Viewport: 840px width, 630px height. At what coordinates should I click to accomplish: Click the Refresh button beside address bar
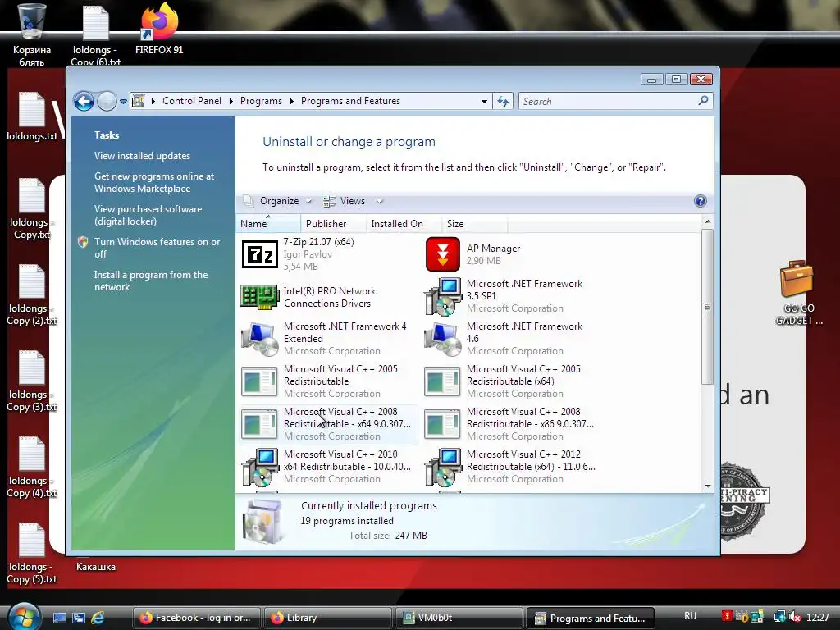pos(503,101)
